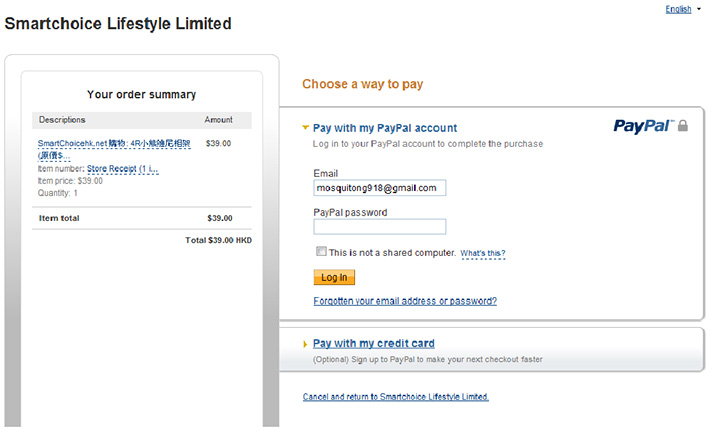Cancel and return to Smartchoice Lifestyle Limited
Screen dimensions: 715x434
396,397
